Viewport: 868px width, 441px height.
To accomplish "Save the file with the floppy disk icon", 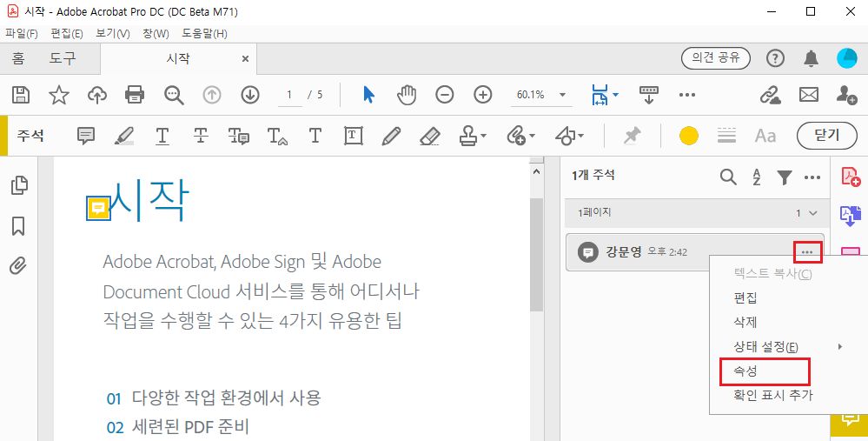I will [x=21, y=95].
